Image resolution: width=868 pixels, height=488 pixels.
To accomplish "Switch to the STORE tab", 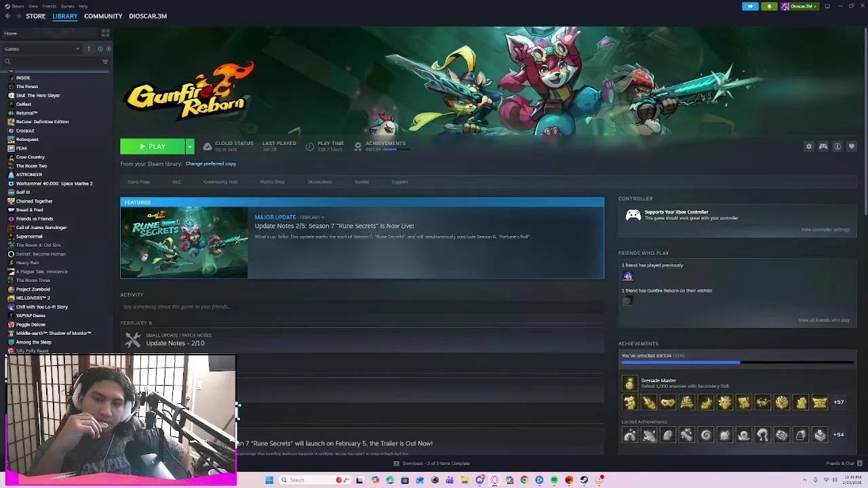I will [36, 16].
